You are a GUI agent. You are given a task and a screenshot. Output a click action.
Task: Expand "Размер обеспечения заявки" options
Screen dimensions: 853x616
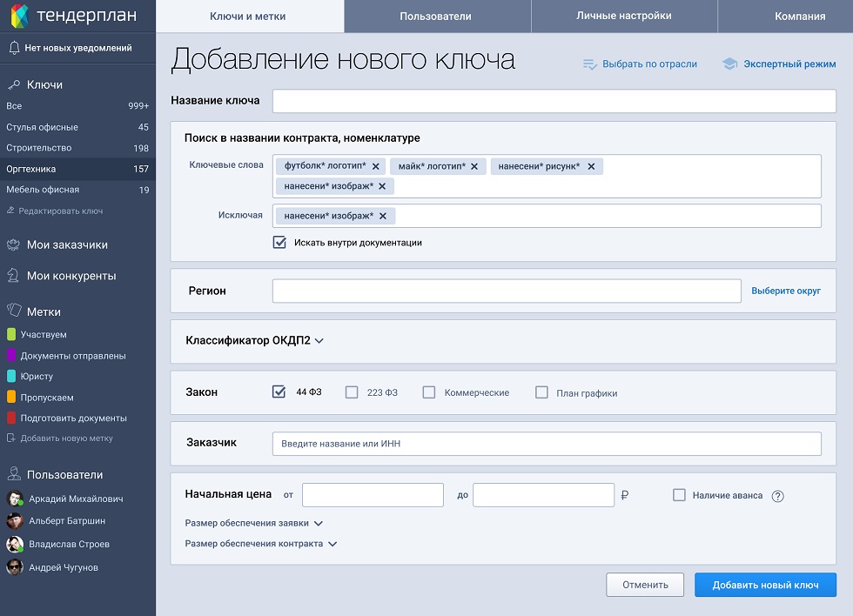pyautogui.click(x=319, y=524)
